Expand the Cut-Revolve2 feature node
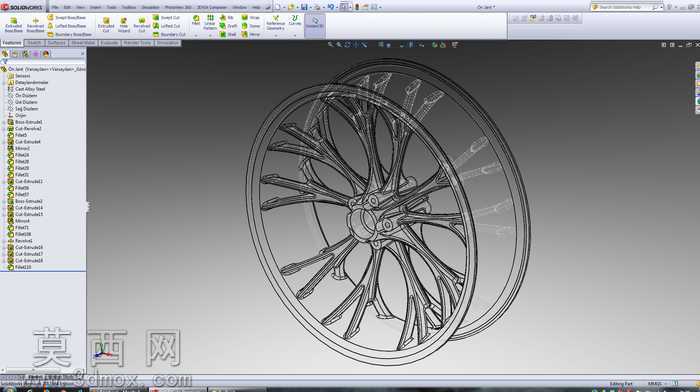 pos(4,129)
